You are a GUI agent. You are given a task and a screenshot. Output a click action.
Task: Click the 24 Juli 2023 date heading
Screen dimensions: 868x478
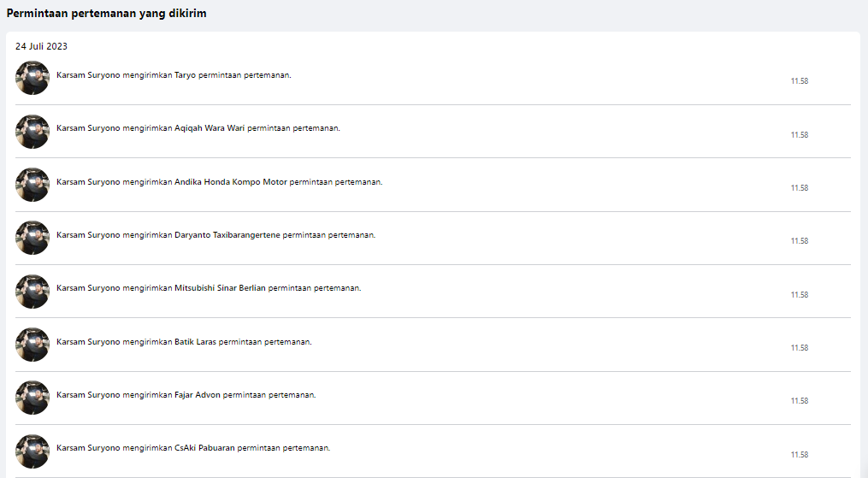point(41,46)
